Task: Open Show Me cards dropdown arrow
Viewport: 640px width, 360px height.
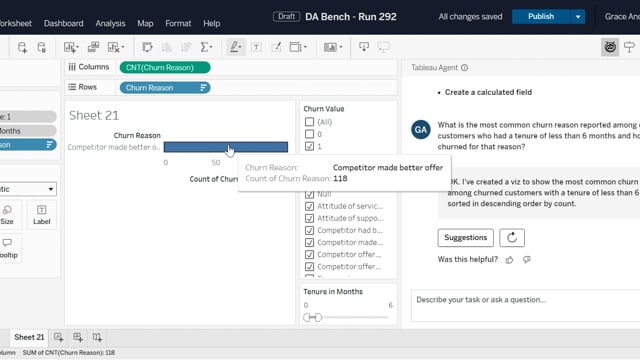Action: click(340, 47)
